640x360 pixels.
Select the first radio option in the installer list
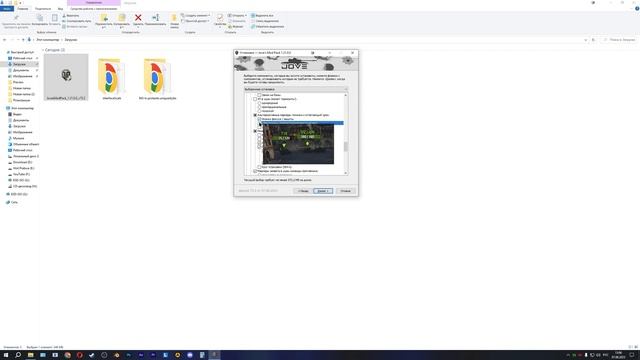[x=260, y=103]
